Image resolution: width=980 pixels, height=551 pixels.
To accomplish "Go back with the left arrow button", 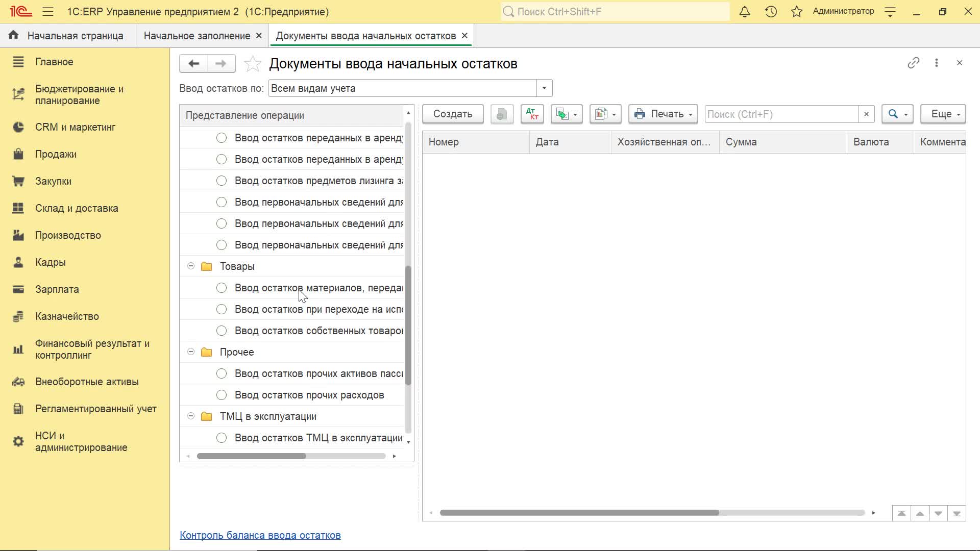I will pyautogui.click(x=193, y=63).
